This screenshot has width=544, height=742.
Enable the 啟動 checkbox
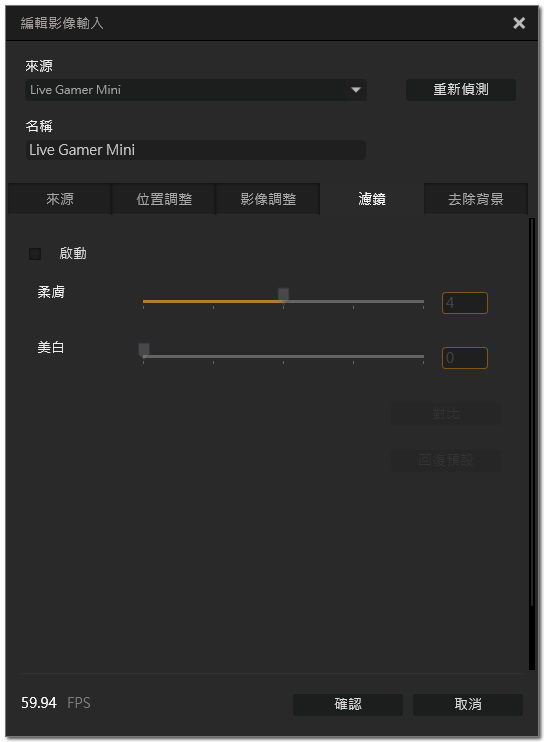coord(35,254)
